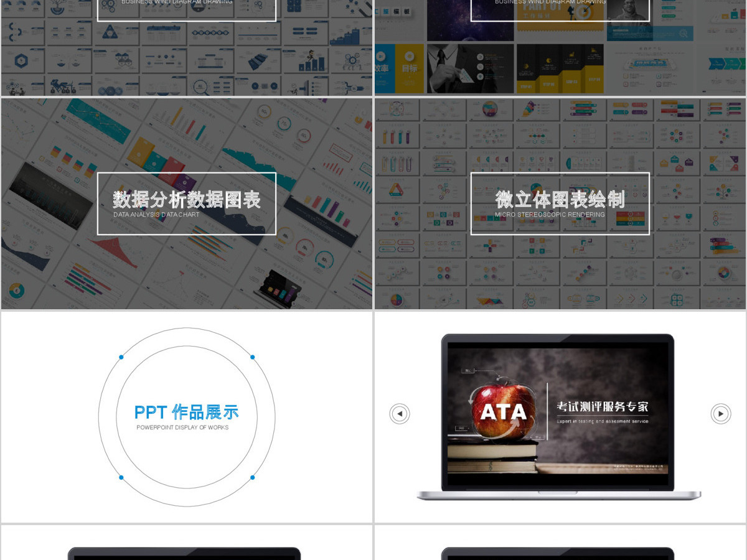This screenshot has height=560, width=747.
Task: Select the 考试测评服务专家 headline
Action: click(603, 407)
